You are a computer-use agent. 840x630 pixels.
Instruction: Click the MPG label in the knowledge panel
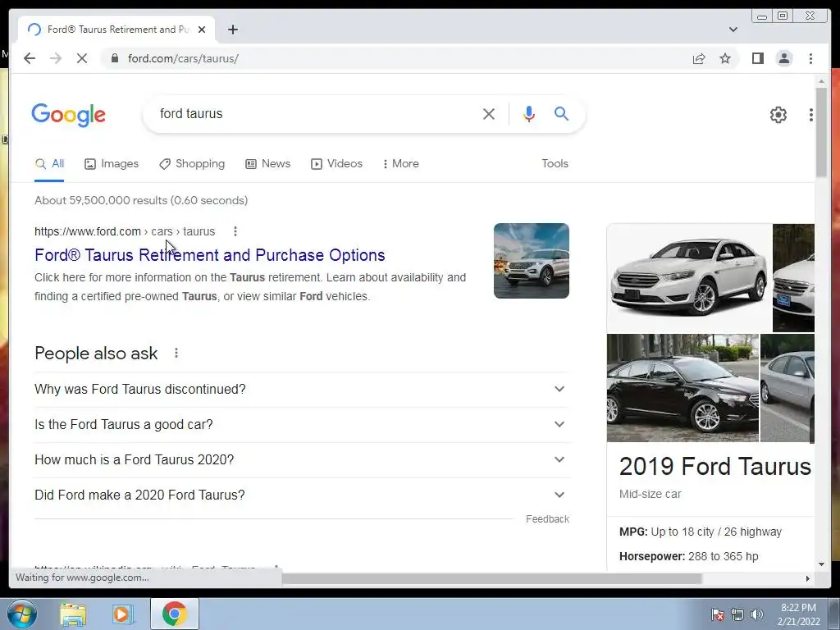(633, 532)
